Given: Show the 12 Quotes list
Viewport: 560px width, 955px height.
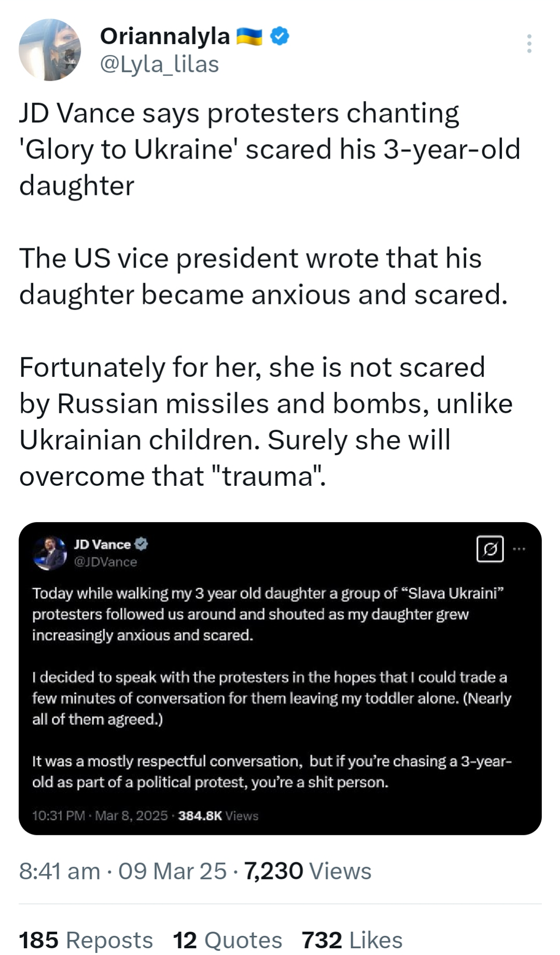Looking at the screenshot, I should [227, 940].
